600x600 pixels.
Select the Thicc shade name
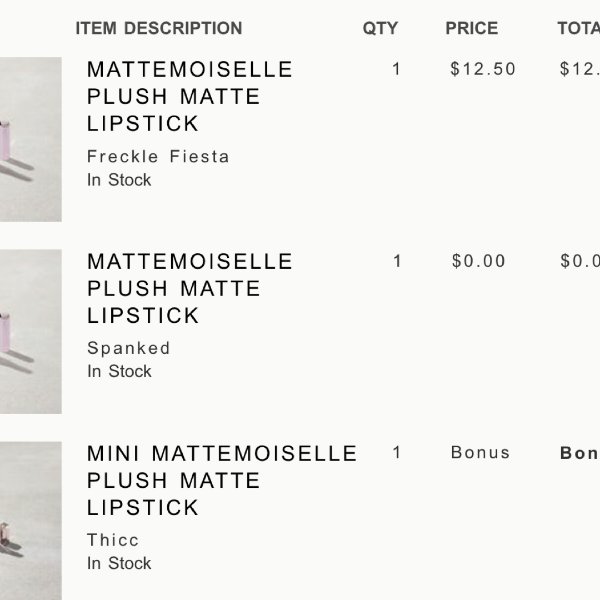[x=112, y=540]
